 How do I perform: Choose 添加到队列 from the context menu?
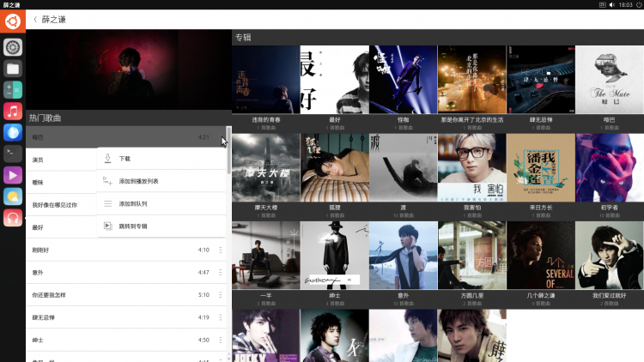tap(161, 203)
